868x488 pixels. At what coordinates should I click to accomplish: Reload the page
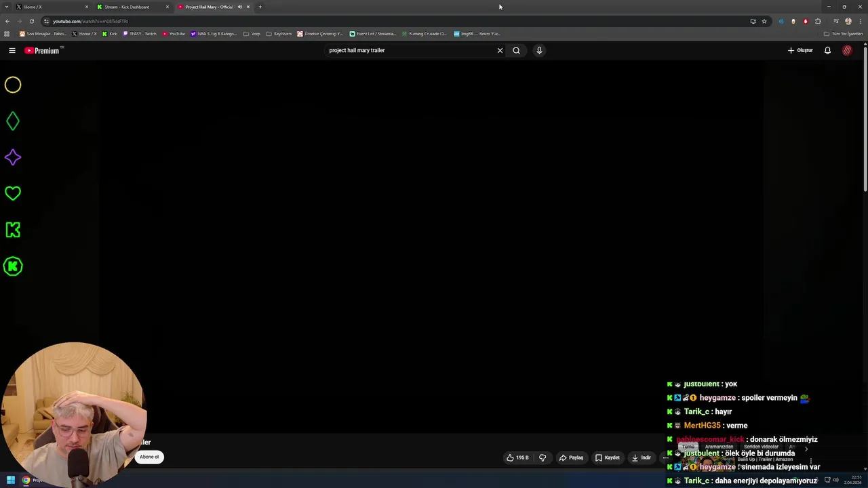31,21
